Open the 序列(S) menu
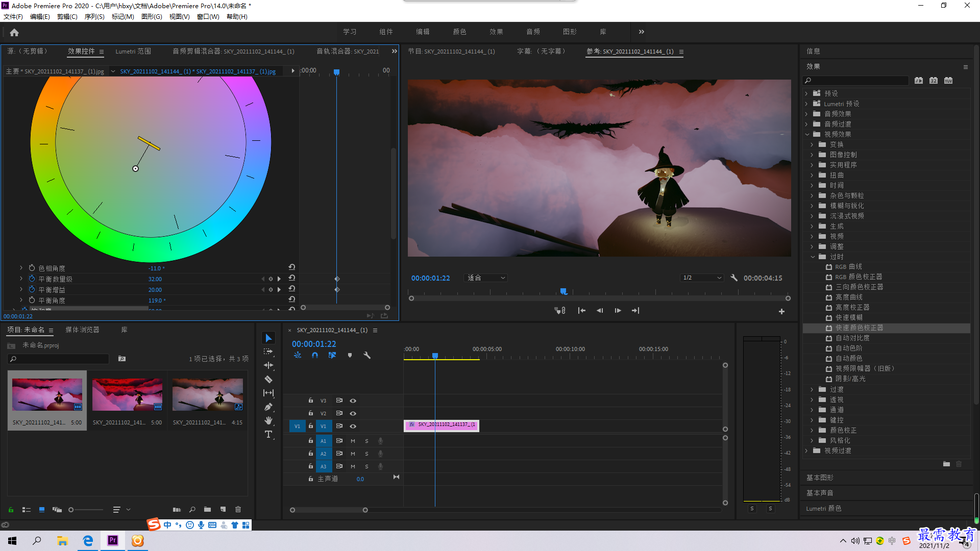This screenshot has width=980, height=551. point(94,17)
